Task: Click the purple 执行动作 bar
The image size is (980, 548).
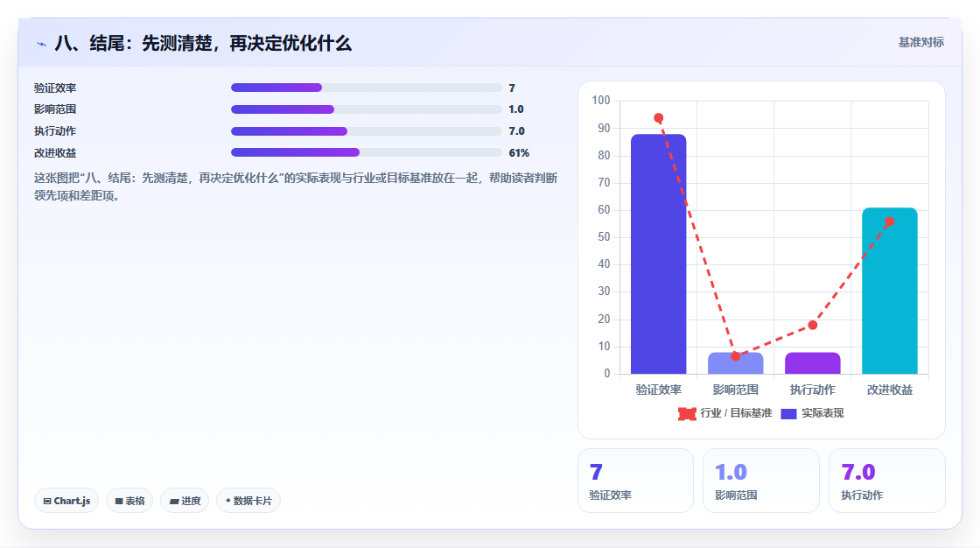Action: (x=813, y=363)
